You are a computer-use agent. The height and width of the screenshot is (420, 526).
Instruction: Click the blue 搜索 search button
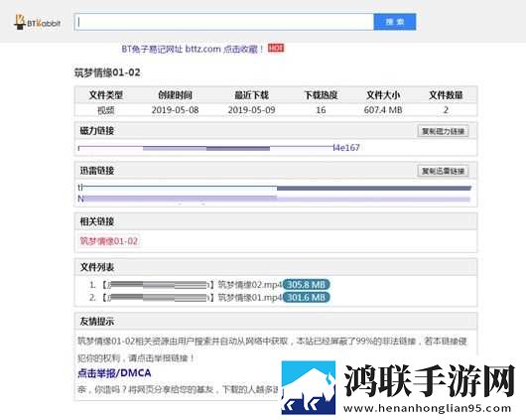395,22
